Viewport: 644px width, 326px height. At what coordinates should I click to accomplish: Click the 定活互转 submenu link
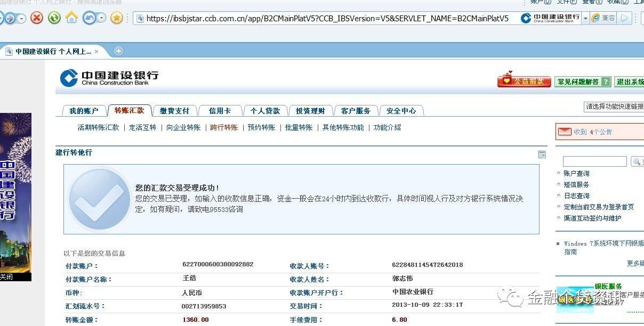click(x=143, y=127)
